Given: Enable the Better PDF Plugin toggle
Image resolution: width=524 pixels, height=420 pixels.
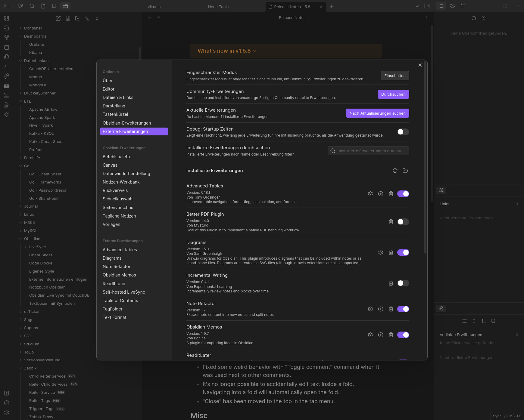Looking at the screenshot, I should click(x=403, y=222).
